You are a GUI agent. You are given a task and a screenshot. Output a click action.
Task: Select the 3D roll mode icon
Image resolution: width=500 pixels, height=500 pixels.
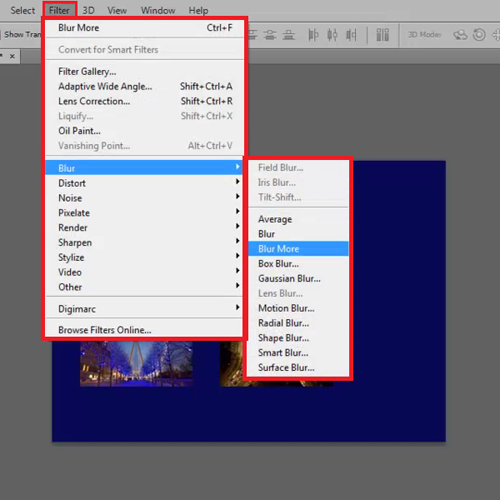point(479,35)
